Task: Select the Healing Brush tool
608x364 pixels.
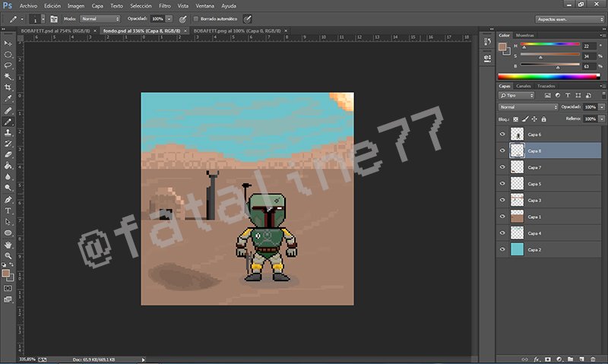Action: 8,111
